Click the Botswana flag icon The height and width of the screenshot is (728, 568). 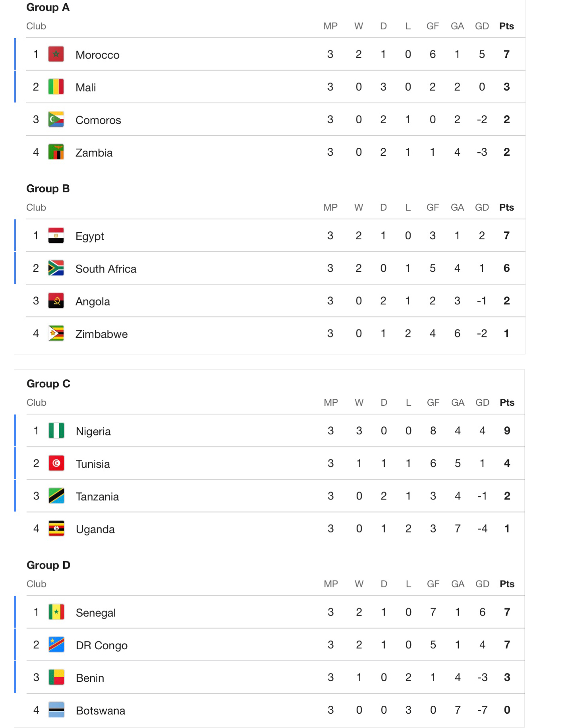click(x=56, y=710)
